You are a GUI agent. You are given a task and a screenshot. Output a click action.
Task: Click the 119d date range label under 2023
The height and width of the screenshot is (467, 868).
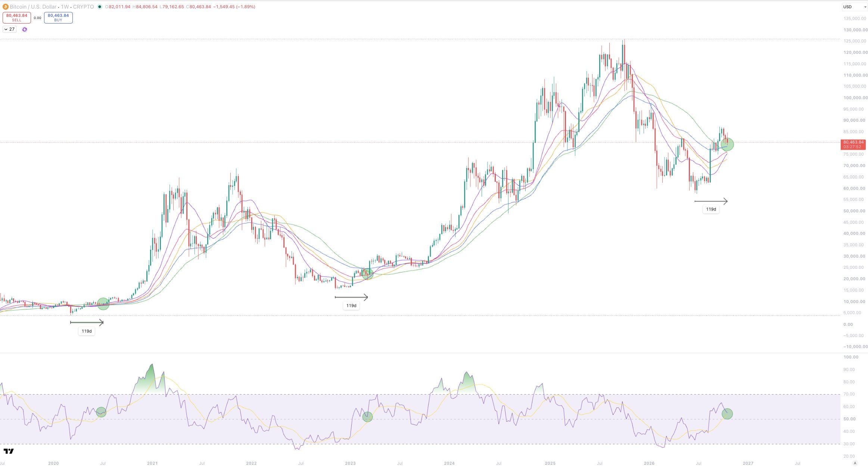coord(351,306)
